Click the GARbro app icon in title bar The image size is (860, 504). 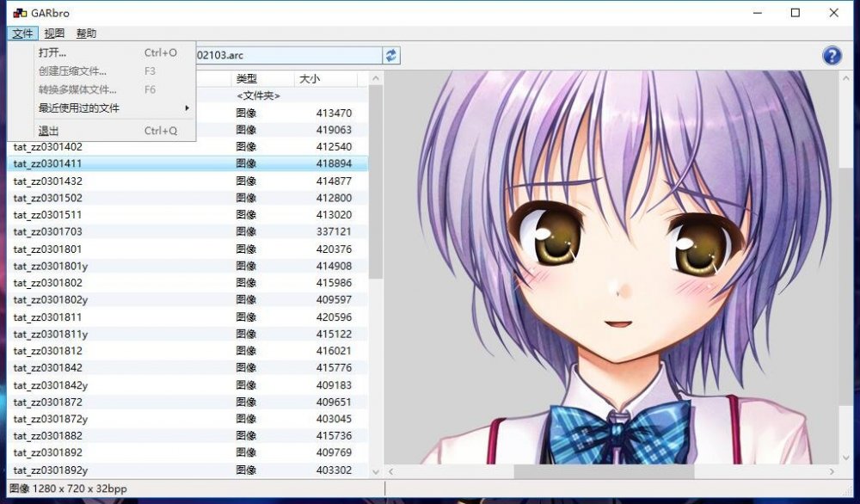point(20,13)
